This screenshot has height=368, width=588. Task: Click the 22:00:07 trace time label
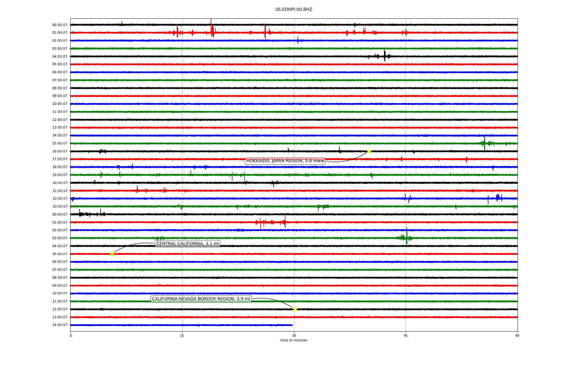coord(60,199)
